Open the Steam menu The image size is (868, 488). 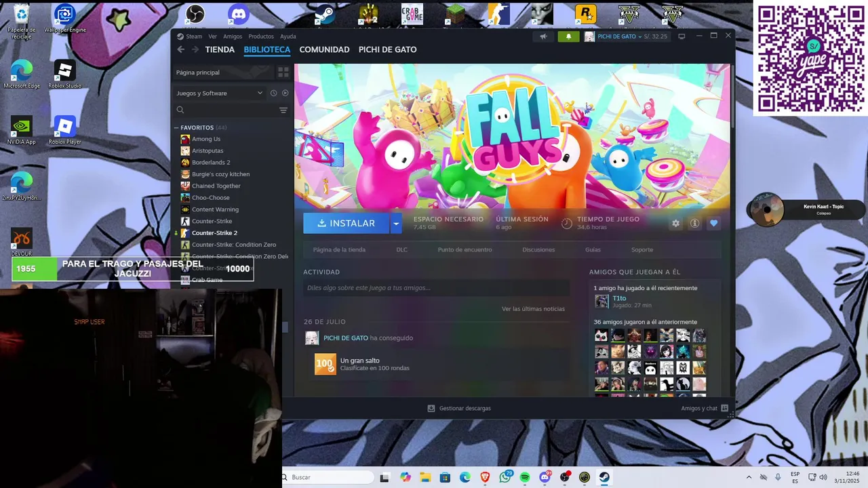[194, 37]
